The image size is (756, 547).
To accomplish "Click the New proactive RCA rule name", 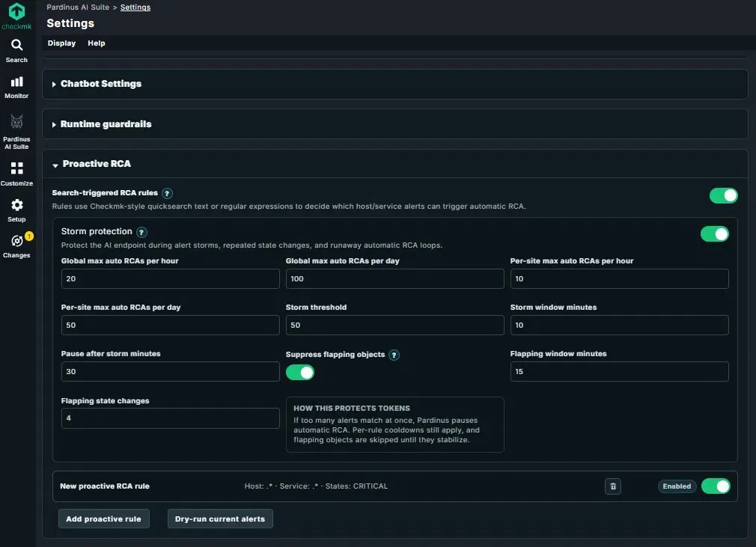I will [105, 486].
